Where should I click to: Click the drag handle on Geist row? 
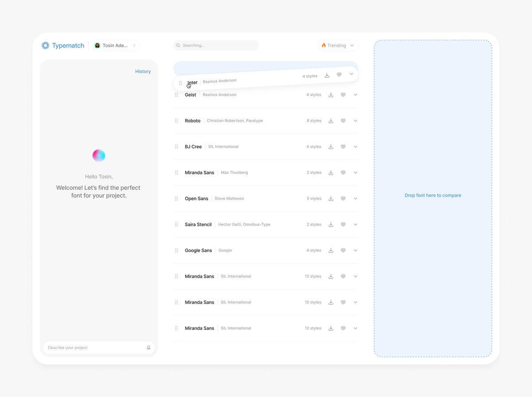tap(176, 95)
